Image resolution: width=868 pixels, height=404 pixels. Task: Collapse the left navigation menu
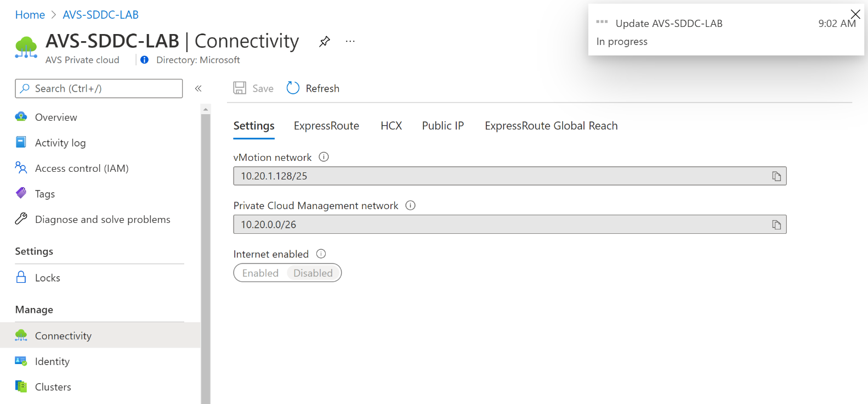pos(198,88)
